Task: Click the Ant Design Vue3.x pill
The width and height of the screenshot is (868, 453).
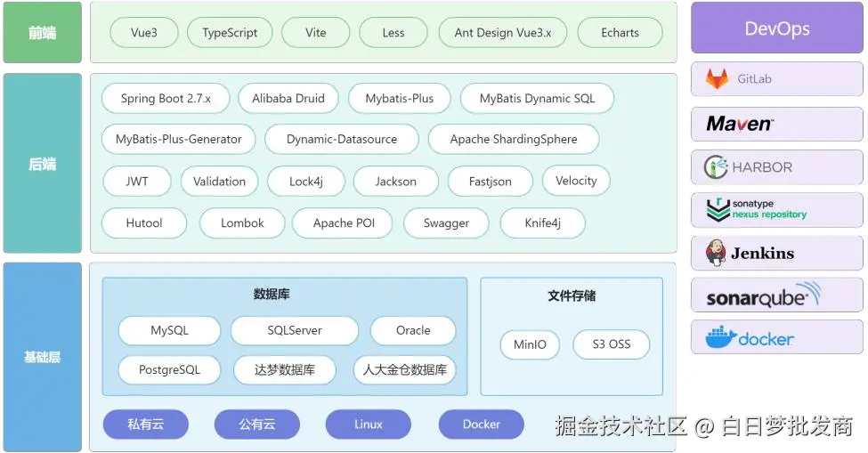Action: pos(503,33)
